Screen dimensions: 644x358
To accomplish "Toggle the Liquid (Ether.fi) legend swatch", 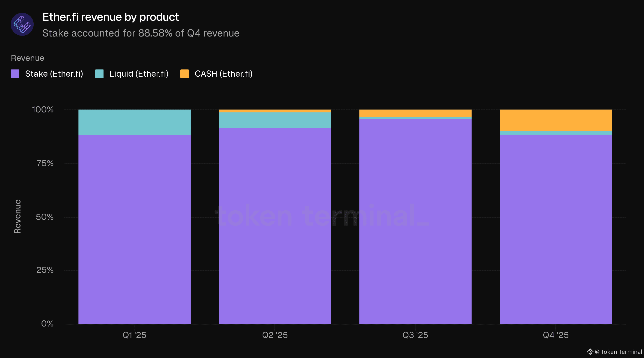I will tap(99, 74).
